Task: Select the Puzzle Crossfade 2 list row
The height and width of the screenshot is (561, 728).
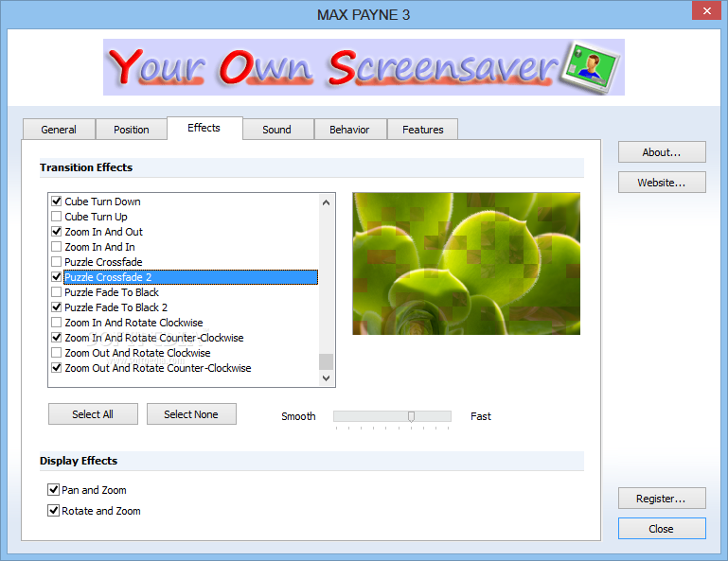Action: (190, 277)
